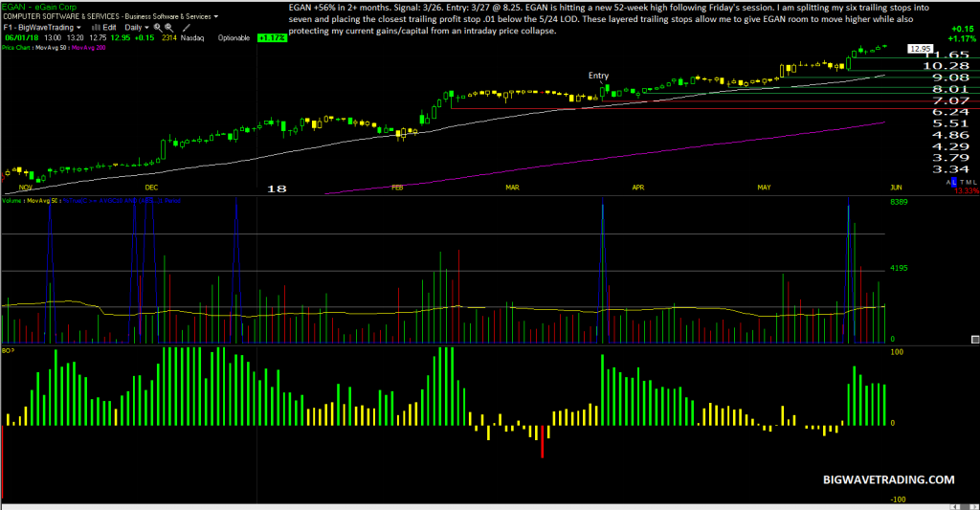
Task: Click the Optionable label
Action: click(234, 38)
